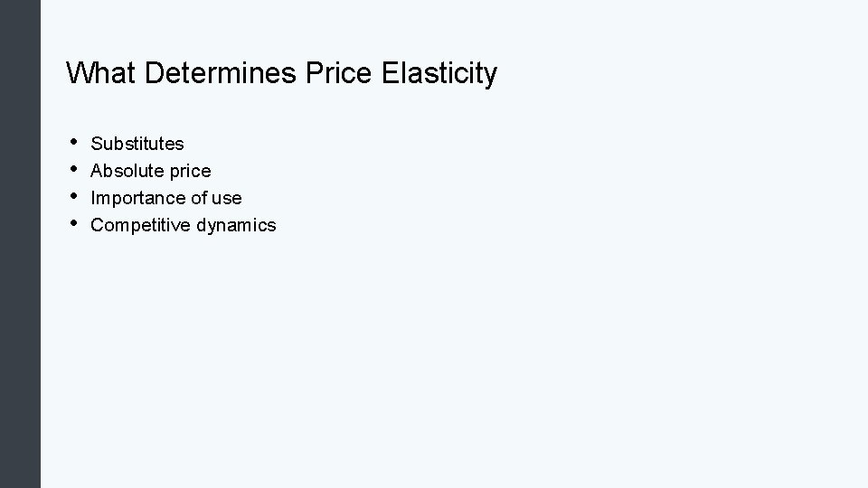Image resolution: width=868 pixels, height=488 pixels.
Task: Select the 'Importance of use' bullet text
Action: pyautogui.click(x=166, y=198)
